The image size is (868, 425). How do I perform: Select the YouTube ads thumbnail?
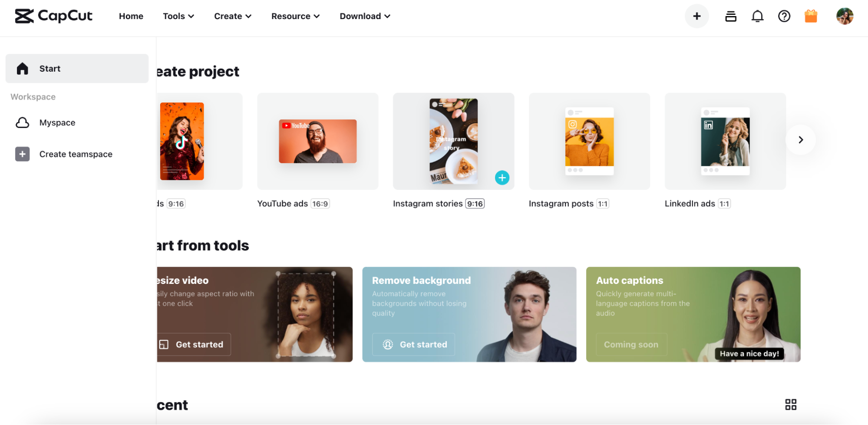(318, 142)
